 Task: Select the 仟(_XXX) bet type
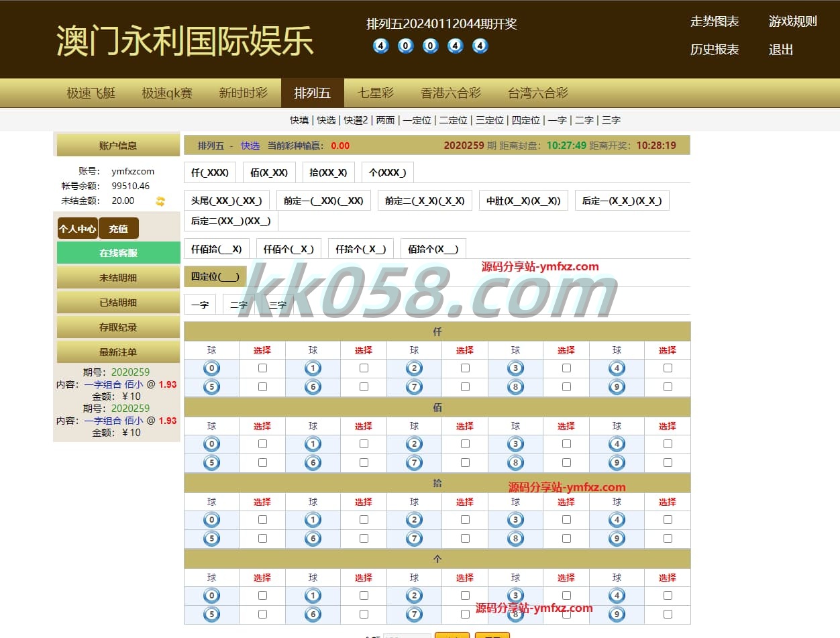point(209,172)
